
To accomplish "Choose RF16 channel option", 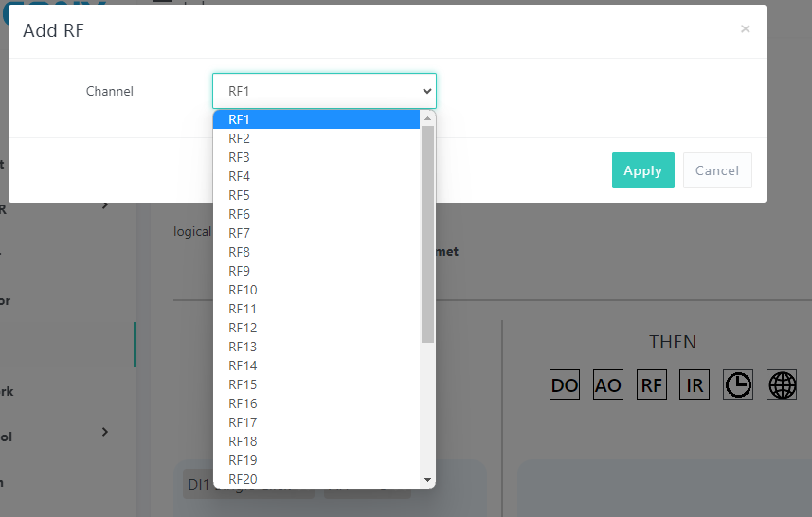I will [243, 403].
